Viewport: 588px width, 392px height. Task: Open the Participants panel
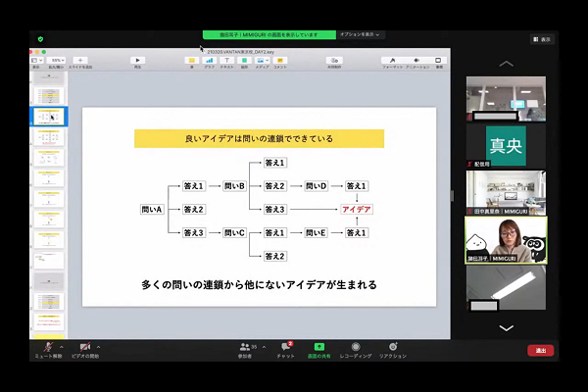pos(245,348)
